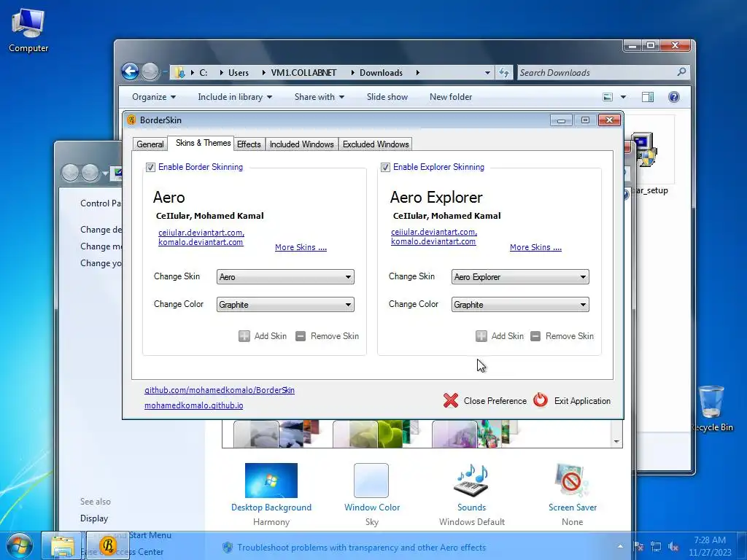Toggle Enable Border Skinning checkbox
This screenshot has height=560, width=747.
150,167
